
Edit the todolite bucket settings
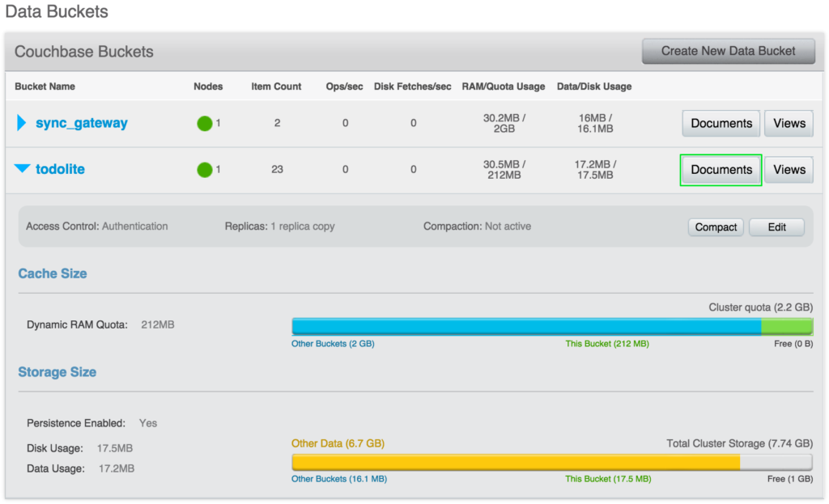[776, 227]
